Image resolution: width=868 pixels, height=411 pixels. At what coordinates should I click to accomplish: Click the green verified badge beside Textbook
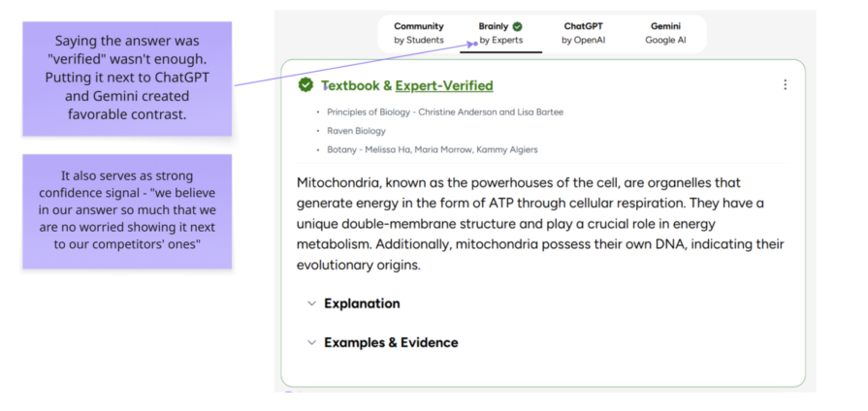[x=305, y=84]
